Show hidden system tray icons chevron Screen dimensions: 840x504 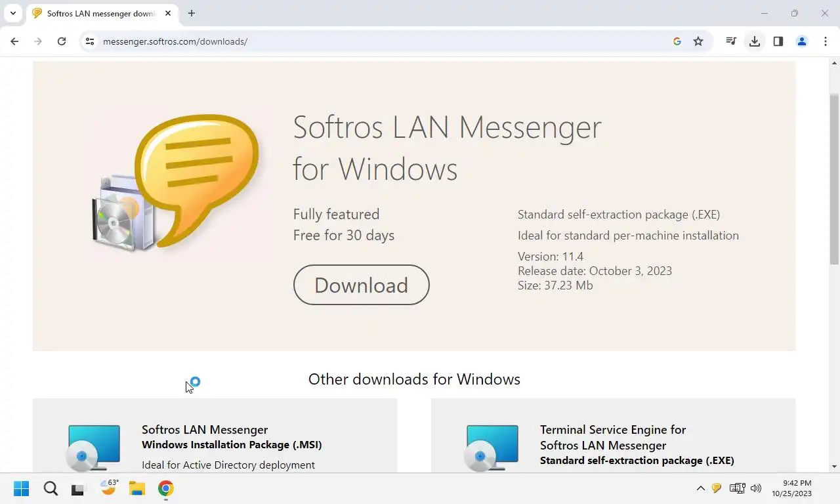pos(700,488)
